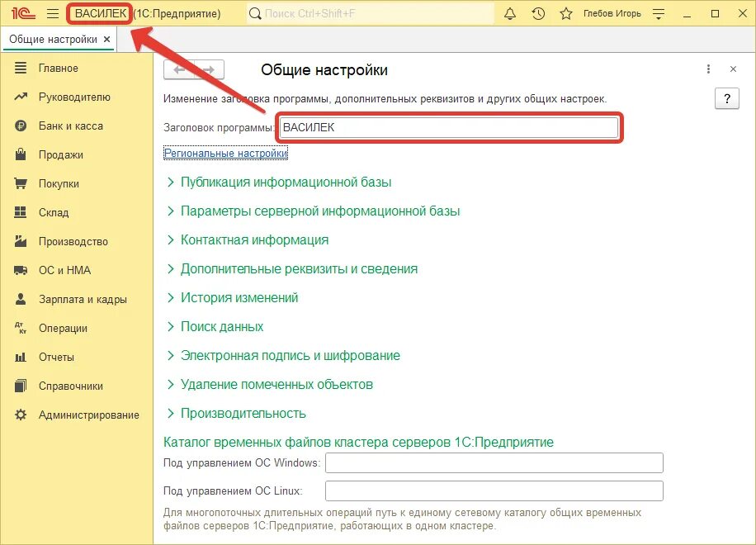Open service settings lines icon
This screenshot has height=545, width=756.
click(658, 13)
